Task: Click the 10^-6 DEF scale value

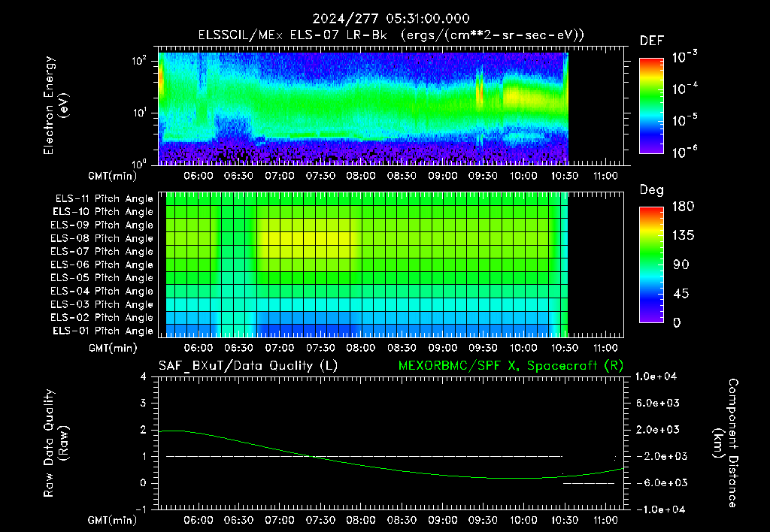Action: pyautogui.click(x=684, y=152)
